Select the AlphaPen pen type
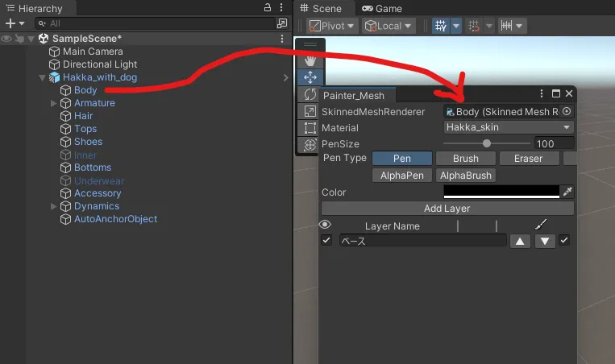Screen dimensions: 615x364 pos(402,175)
